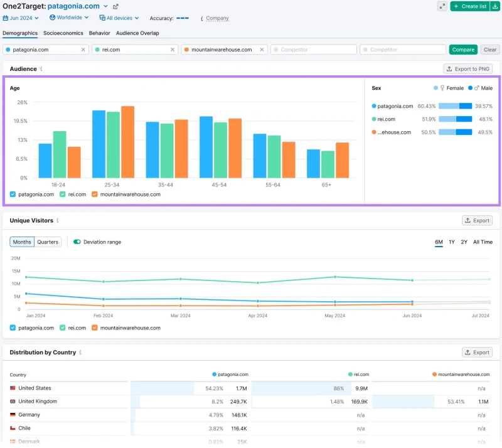This screenshot has width=502, height=448.
Task: Uncheck patagonia.com in Unique Visitors legend
Action: click(13, 328)
